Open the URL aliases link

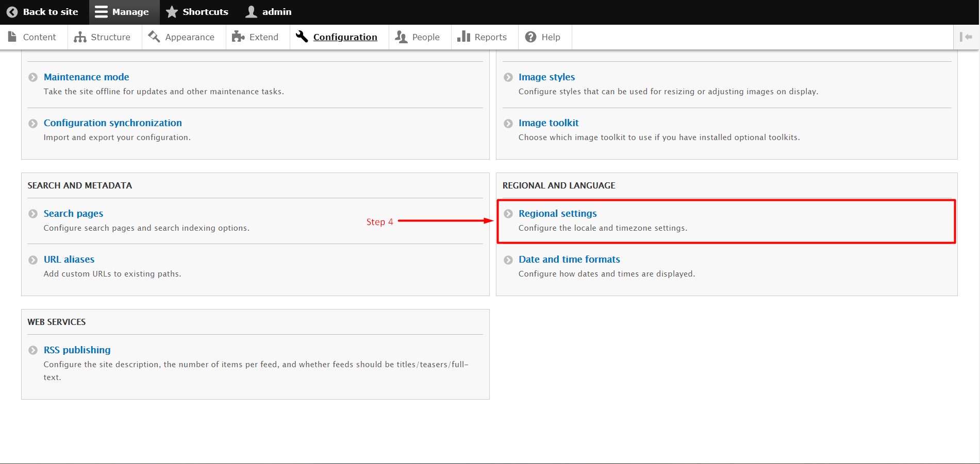click(69, 259)
